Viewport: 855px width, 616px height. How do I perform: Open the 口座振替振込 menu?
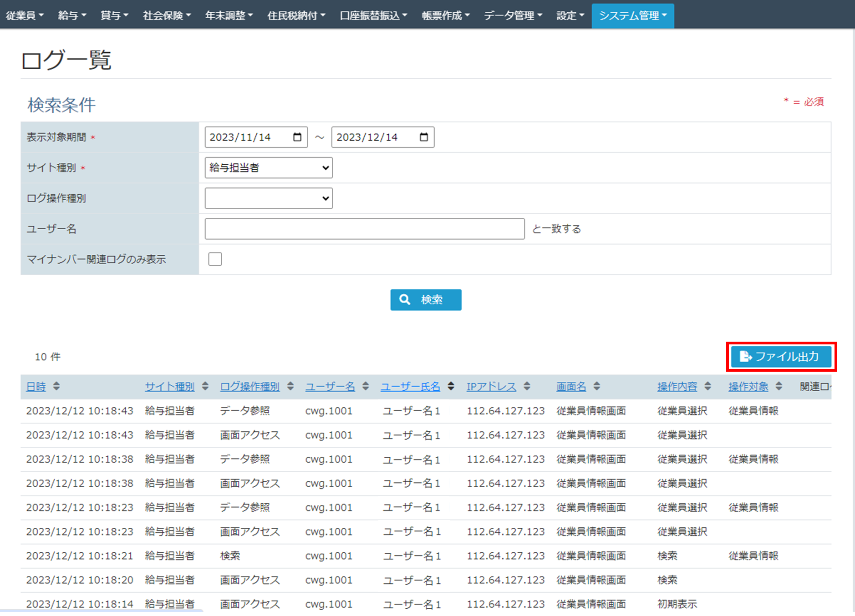pos(373,15)
